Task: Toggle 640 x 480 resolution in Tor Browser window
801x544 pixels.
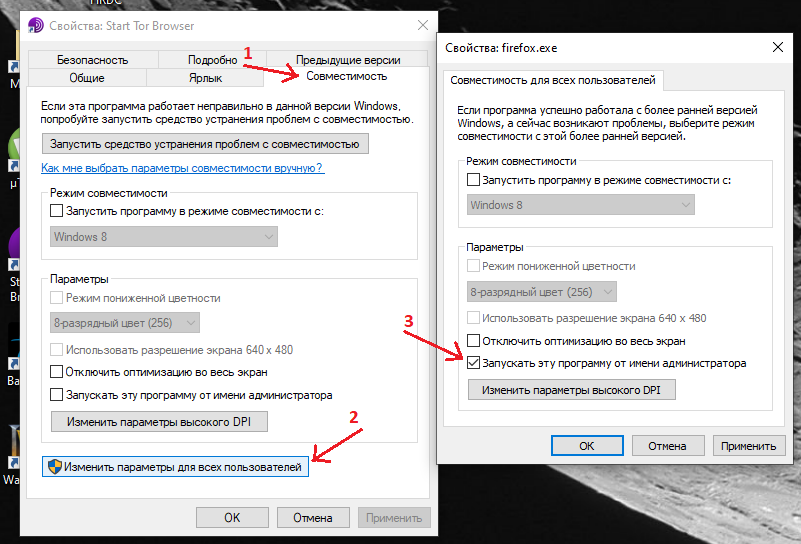Action: click(57, 350)
